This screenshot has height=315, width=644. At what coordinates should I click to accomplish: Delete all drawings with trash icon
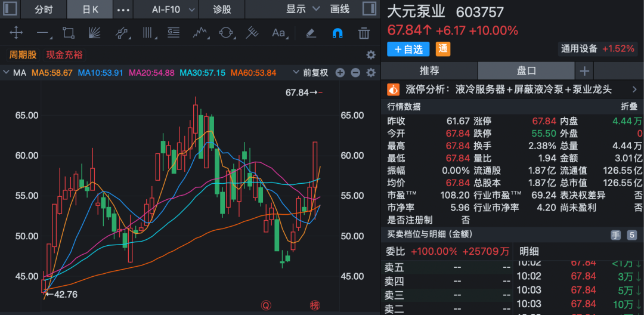click(364, 32)
